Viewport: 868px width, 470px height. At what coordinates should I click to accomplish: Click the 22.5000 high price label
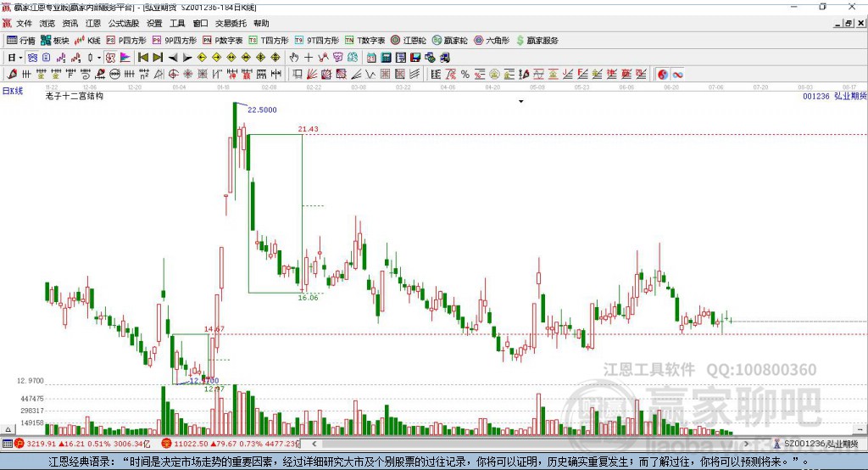(262, 109)
